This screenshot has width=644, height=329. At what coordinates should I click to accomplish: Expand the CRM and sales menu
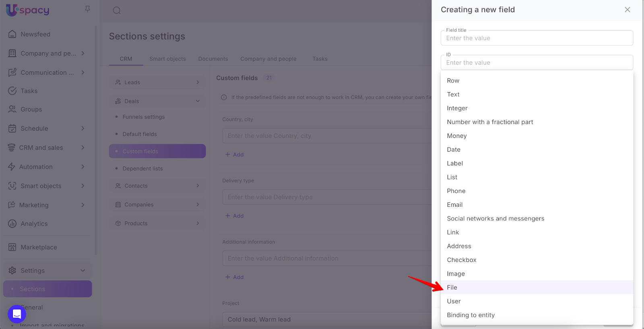point(83,148)
